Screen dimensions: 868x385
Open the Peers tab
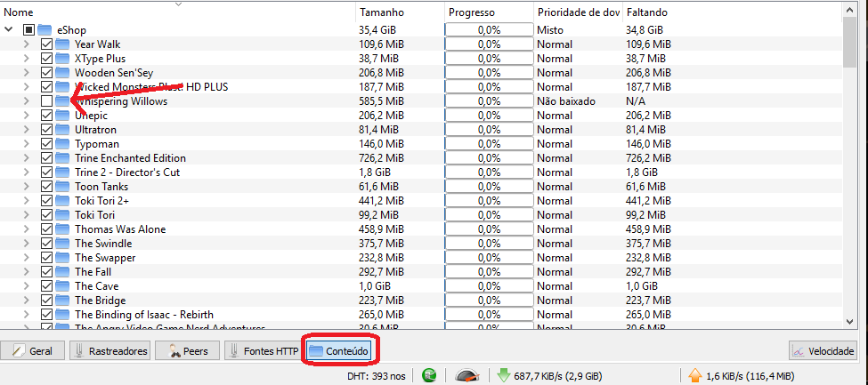[x=188, y=350]
